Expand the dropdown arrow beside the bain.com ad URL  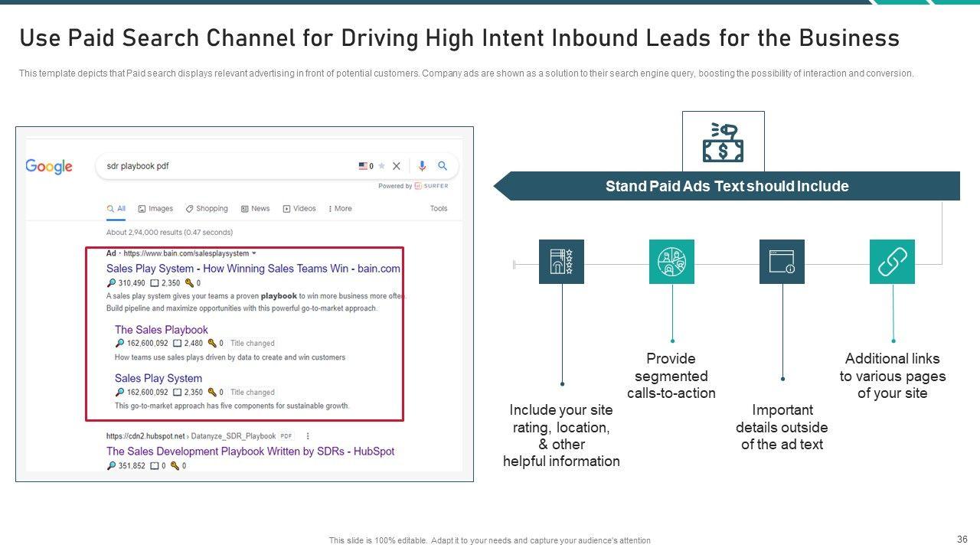(254, 253)
